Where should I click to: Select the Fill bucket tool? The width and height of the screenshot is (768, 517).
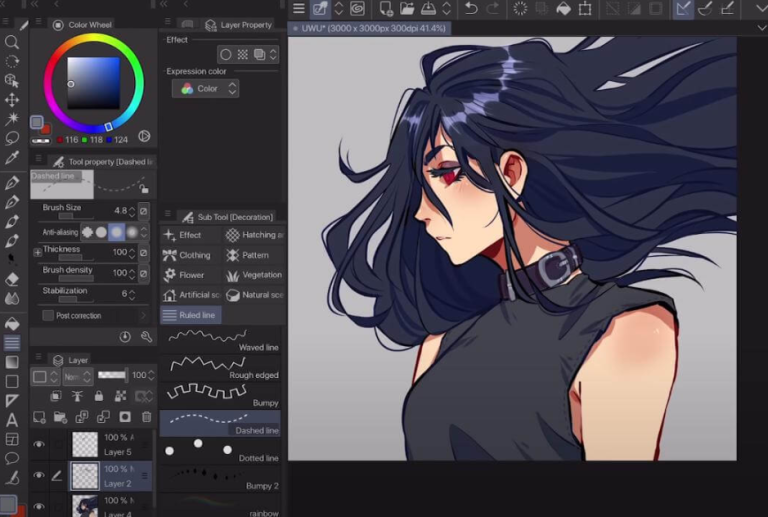[x=12, y=324]
